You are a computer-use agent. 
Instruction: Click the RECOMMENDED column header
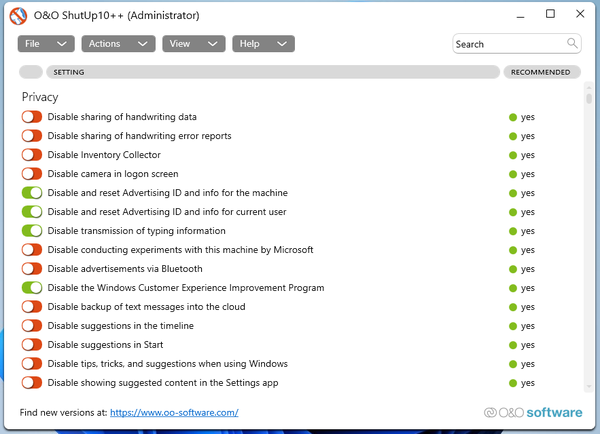(540, 72)
